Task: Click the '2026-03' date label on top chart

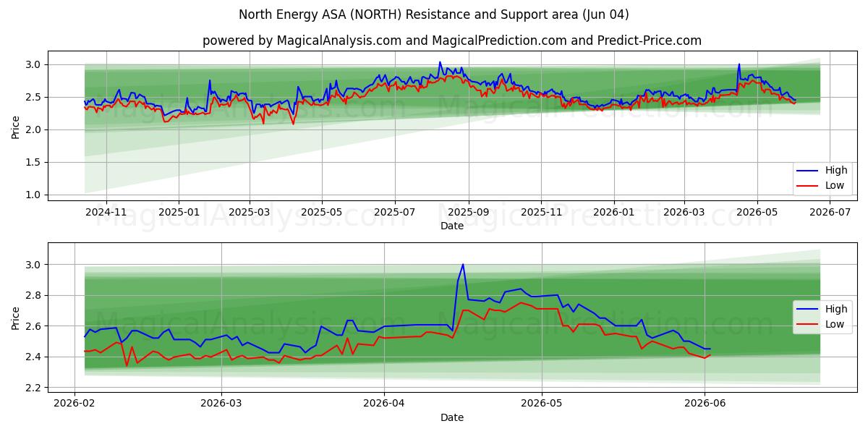Action: click(684, 213)
